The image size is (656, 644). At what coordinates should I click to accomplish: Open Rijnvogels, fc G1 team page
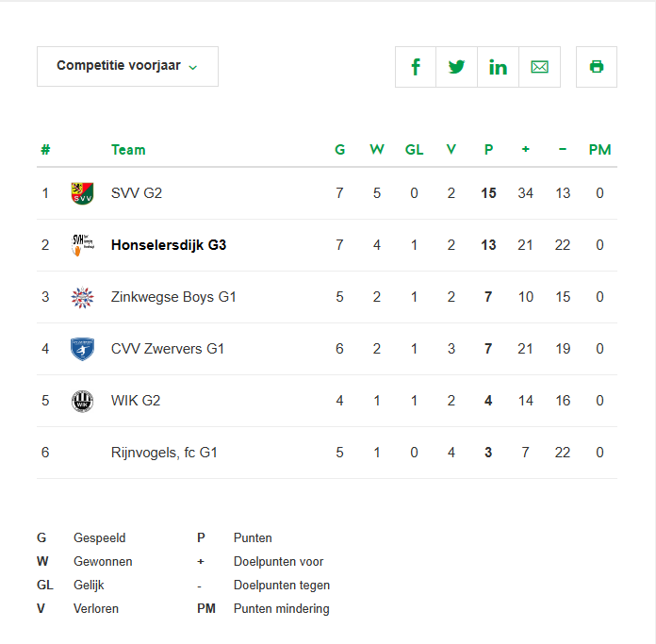coord(164,453)
